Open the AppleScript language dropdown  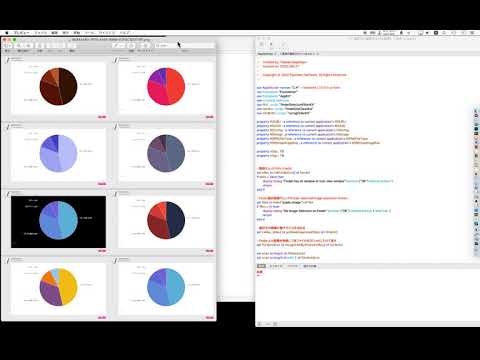(x=267, y=54)
